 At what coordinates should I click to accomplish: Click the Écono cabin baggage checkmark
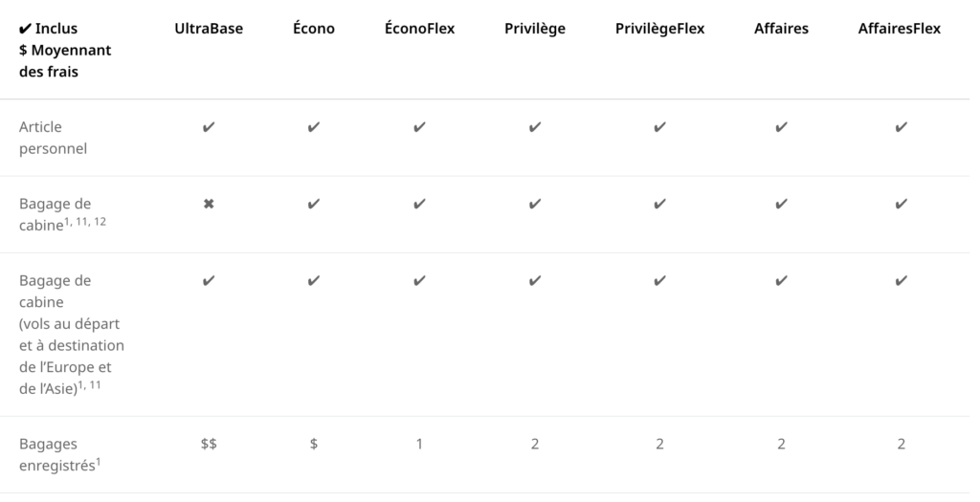(314, 204)
